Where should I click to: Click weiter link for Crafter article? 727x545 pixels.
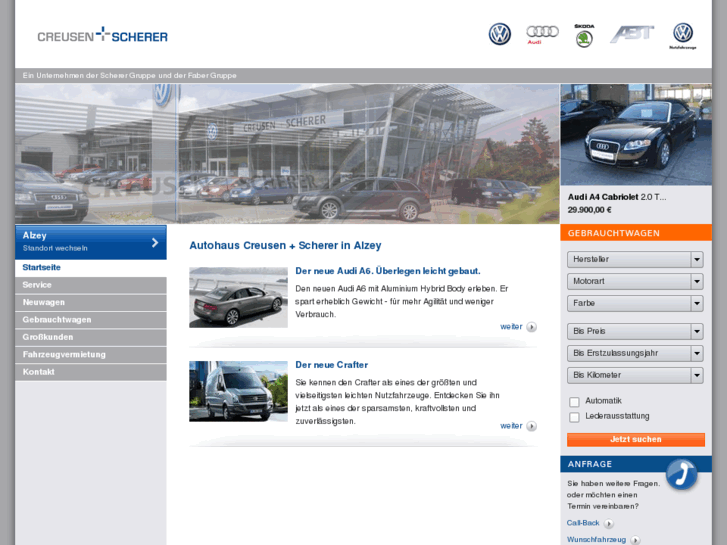[511, 426]
